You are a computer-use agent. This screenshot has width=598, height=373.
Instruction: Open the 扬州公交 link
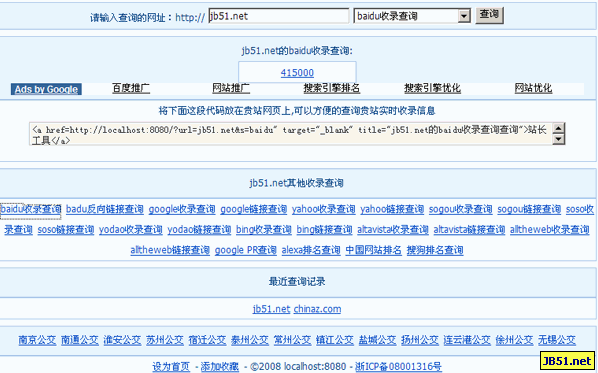coord(420,340)
